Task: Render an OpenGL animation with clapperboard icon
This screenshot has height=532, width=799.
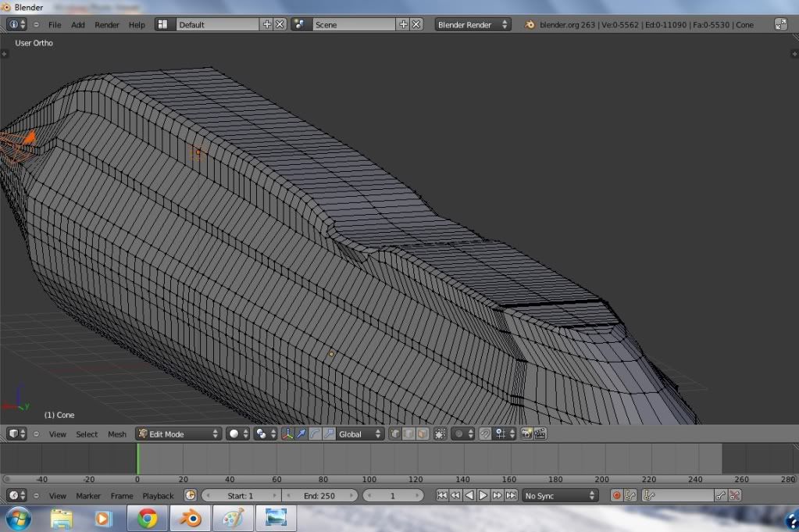Action: (540, 434)
